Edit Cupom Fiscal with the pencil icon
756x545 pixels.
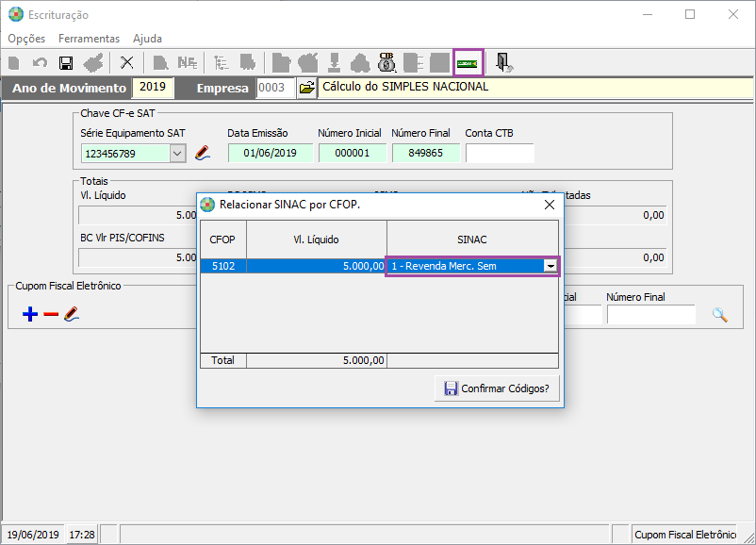coord(72,314)
